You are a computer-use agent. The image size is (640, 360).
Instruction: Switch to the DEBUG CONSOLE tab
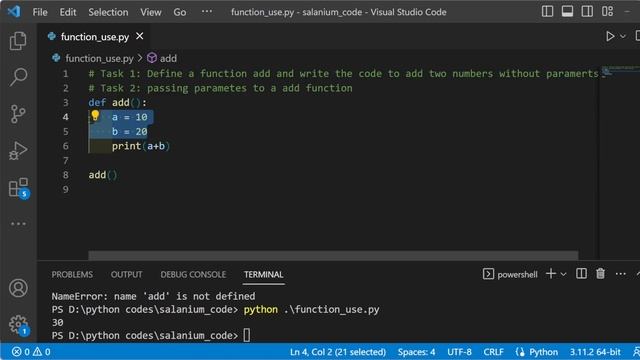(x=193, y=274)
